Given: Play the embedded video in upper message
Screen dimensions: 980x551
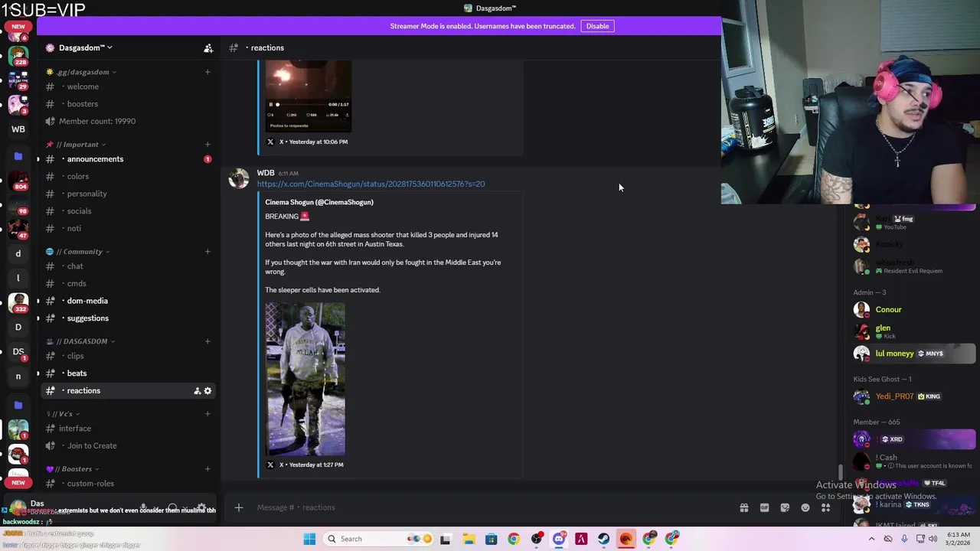Looking at the screenshot, I should [x=270, y=104].
